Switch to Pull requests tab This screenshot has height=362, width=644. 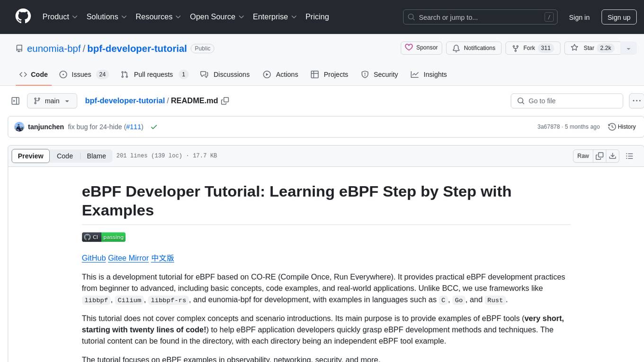pyautogui.click(x=154, y=74)
